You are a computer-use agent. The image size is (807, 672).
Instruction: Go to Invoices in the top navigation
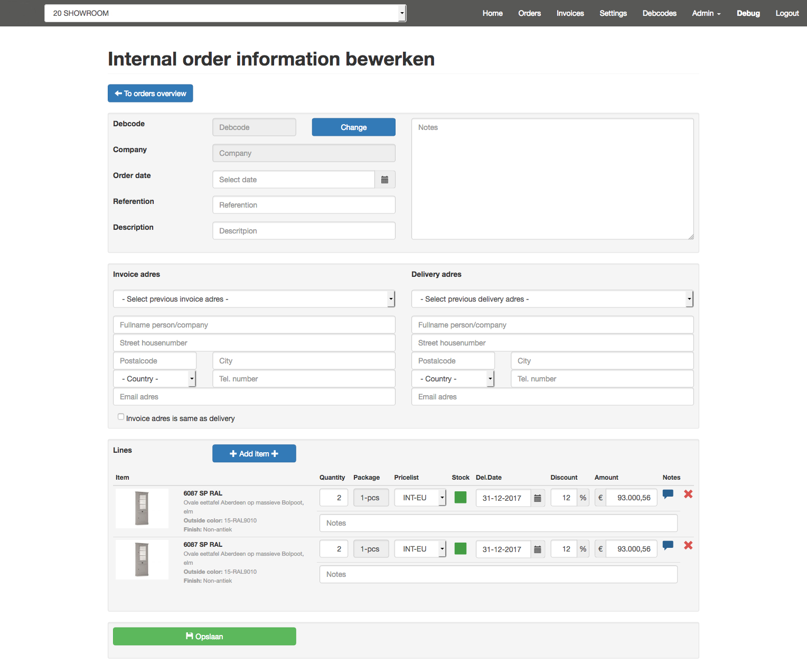tap(570, 13)
